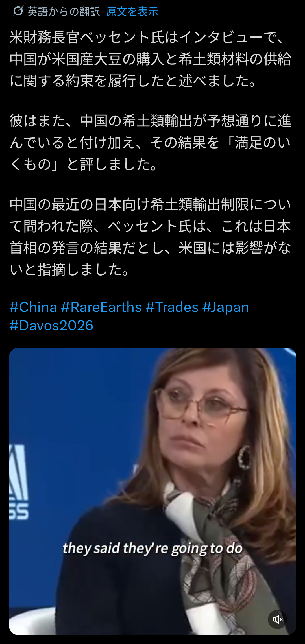Tap the paragraph beginning 米財務長官ベッセント氏

pyautogui.click(x=150, y=59)
